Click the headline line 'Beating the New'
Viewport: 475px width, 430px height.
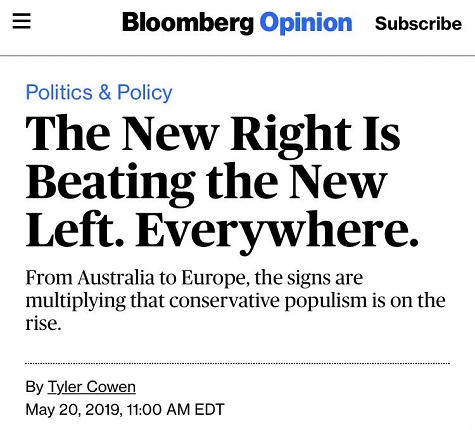pyautogui.click(x=206, y=183)
